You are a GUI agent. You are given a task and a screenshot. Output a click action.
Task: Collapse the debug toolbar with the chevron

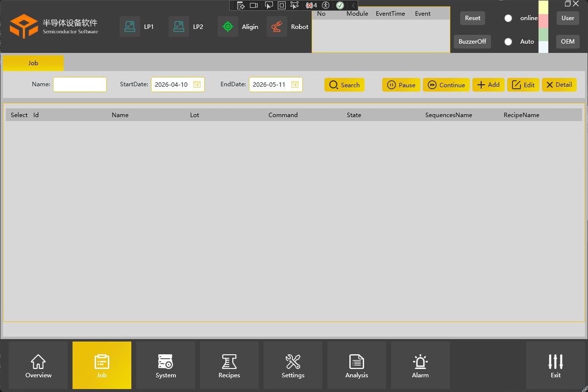[x=353, y=5]
